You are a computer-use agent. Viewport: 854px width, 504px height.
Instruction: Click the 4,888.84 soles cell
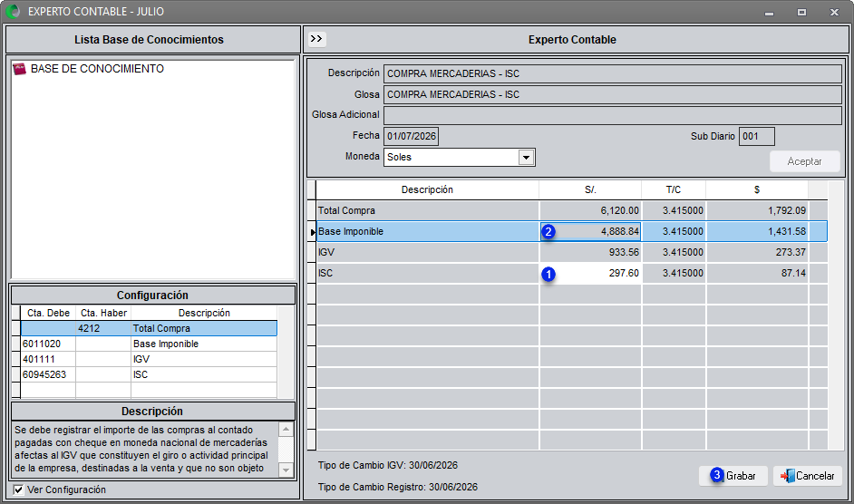(x=590, y=231)
